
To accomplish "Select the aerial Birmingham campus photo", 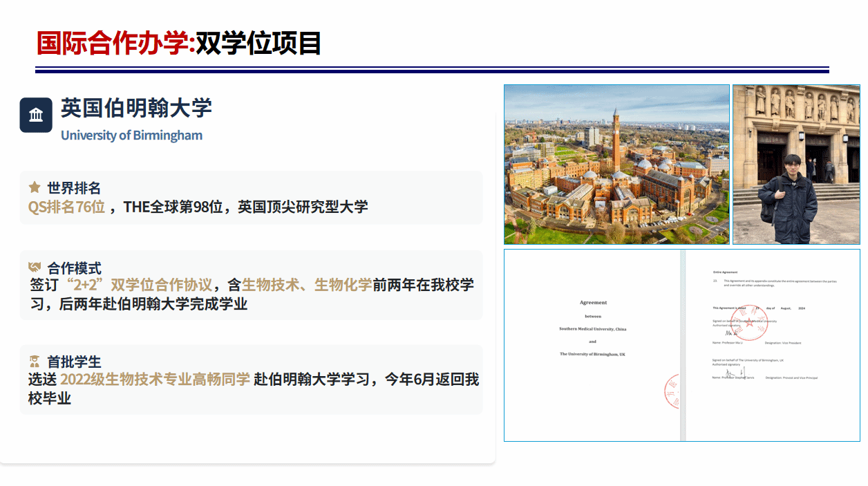I will (616, 165).
